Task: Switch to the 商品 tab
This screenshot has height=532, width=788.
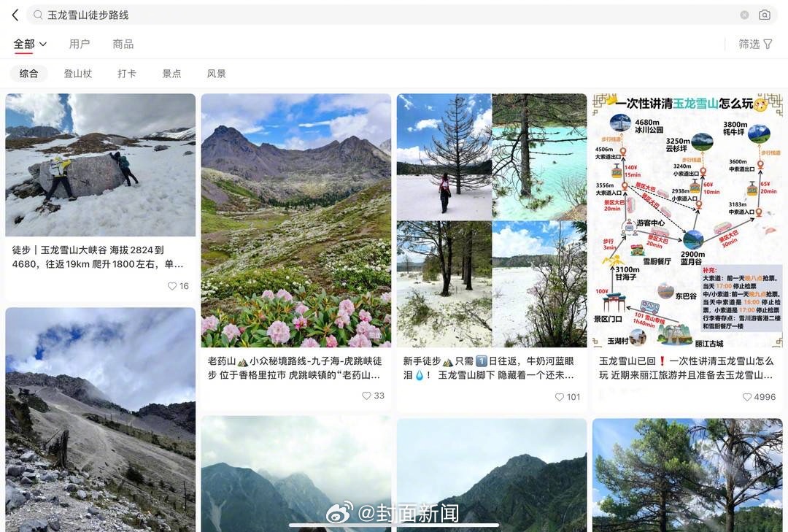Action: (x=123, y=45)
